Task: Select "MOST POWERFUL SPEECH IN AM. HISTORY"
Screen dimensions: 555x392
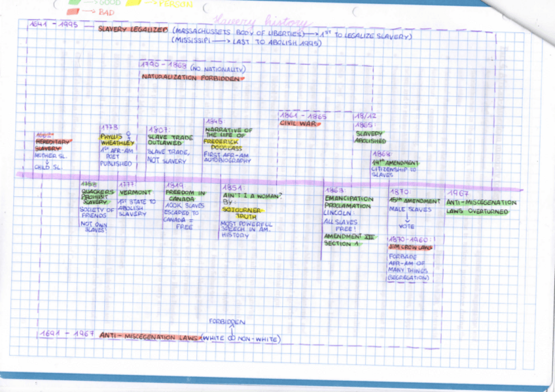Action: (245, 229)
